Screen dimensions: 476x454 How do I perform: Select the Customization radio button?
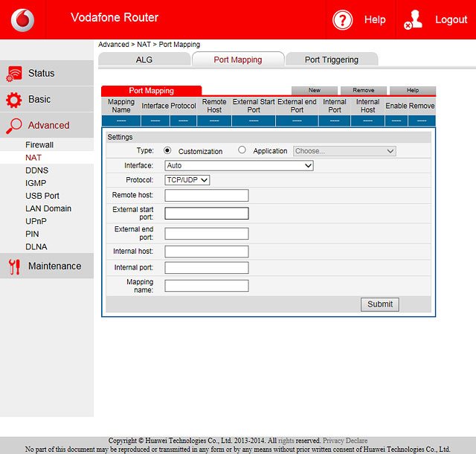[x=167, y=150]
